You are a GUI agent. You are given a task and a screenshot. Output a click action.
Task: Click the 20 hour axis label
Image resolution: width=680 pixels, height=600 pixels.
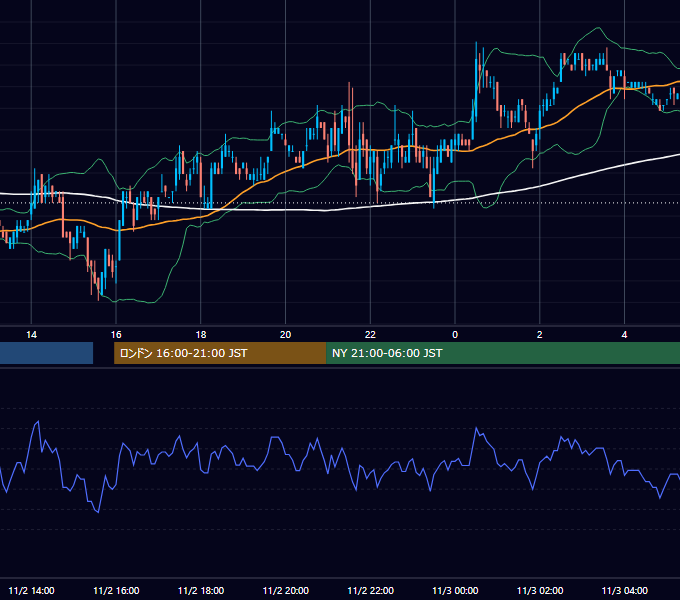coord(285,335)
